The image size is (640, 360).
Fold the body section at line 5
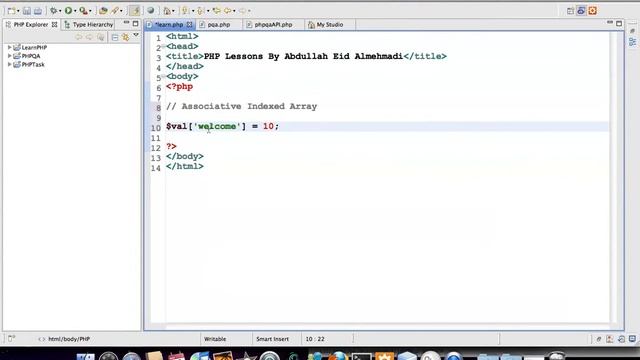[163, 76]
